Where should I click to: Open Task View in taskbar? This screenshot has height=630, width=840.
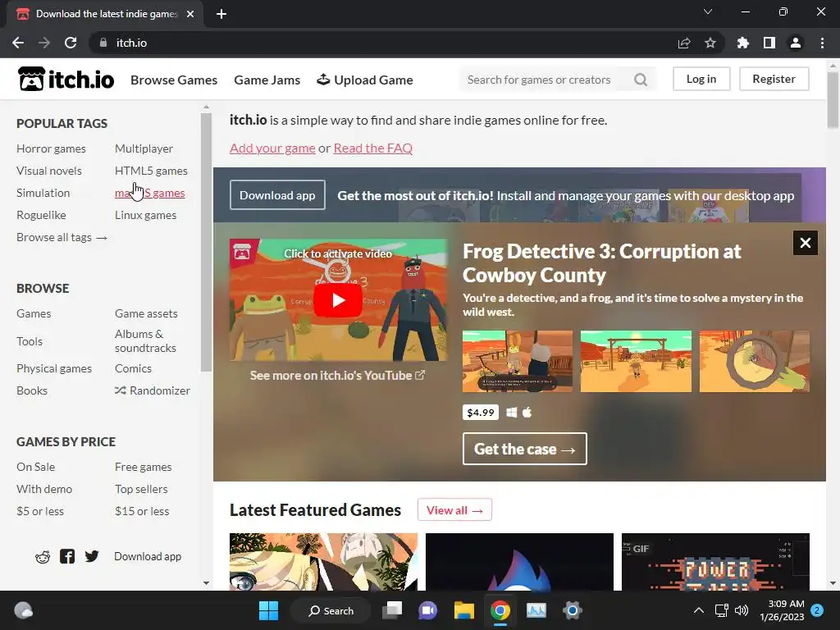click(392, 610)
